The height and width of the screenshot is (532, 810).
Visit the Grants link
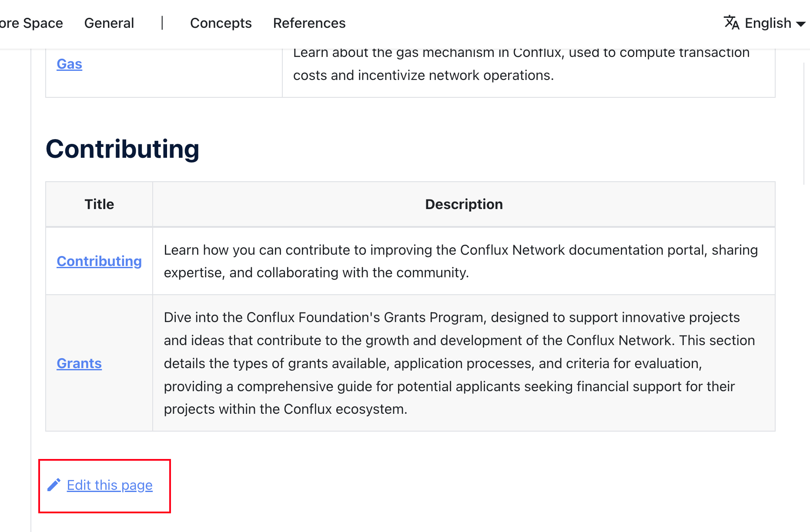(x=79, y=363)
